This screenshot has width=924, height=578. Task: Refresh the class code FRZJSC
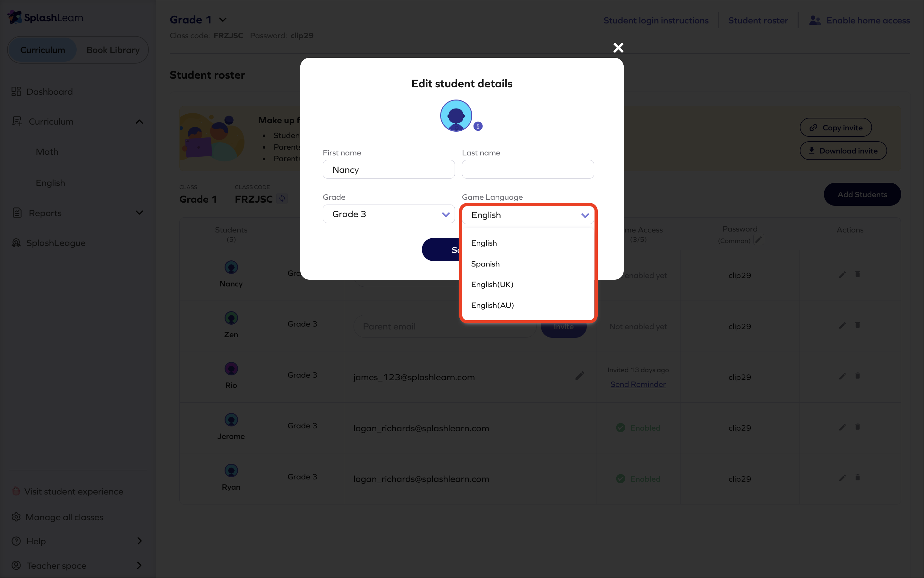click(x=282, y=198)
